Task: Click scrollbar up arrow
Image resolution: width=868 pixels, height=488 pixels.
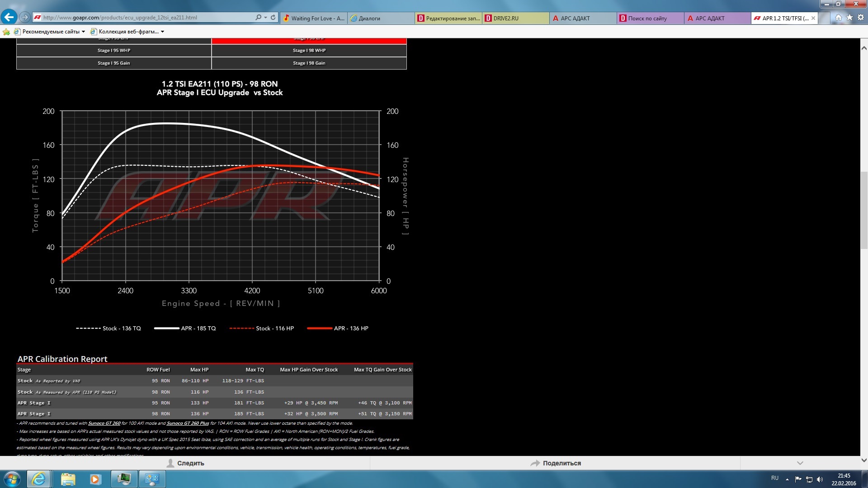Action: click(864, 48)
